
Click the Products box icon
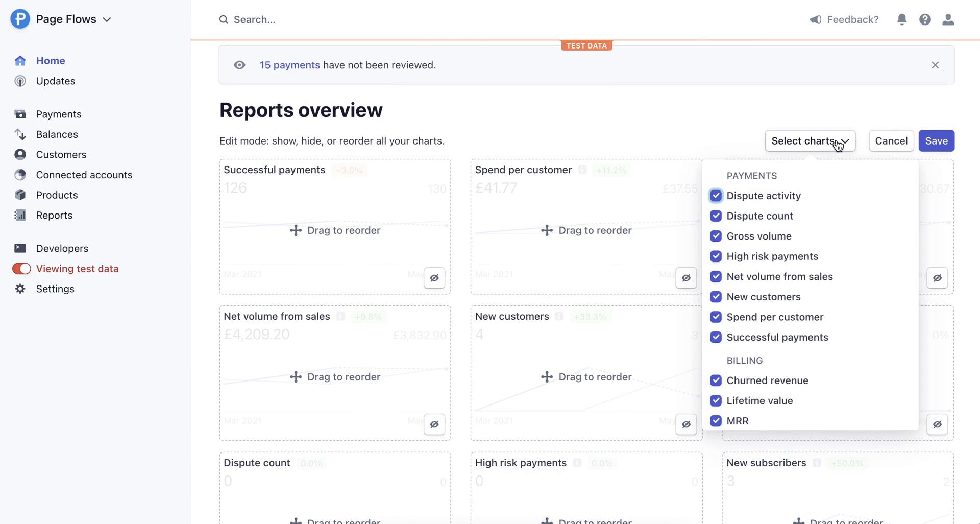point(20,195)
